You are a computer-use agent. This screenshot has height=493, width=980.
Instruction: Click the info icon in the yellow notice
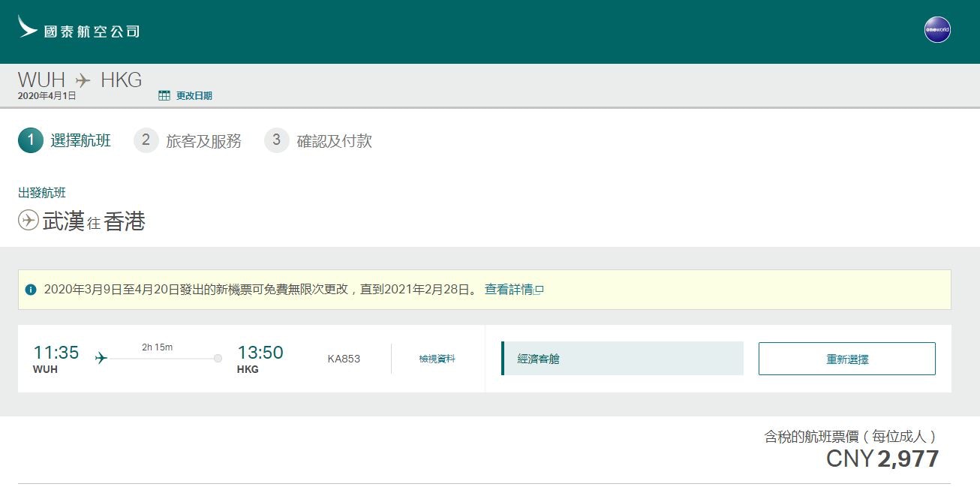31,290
